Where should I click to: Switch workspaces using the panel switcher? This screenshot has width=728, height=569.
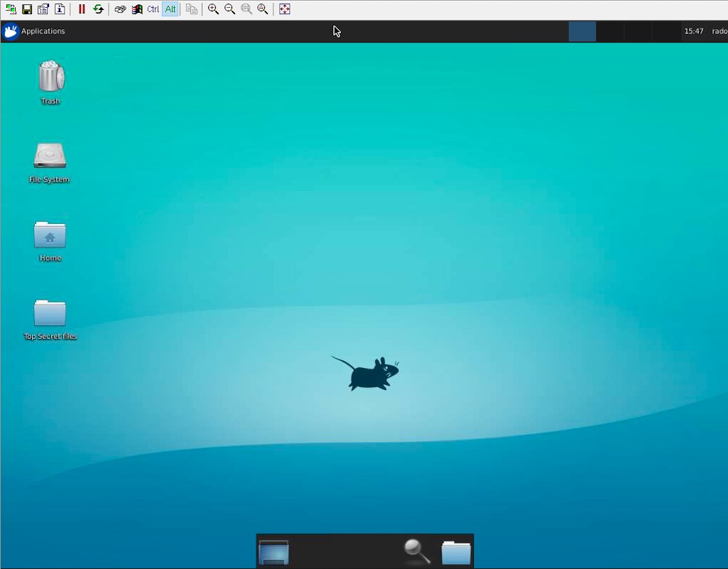pyautogui.click(x=582, y=31)
